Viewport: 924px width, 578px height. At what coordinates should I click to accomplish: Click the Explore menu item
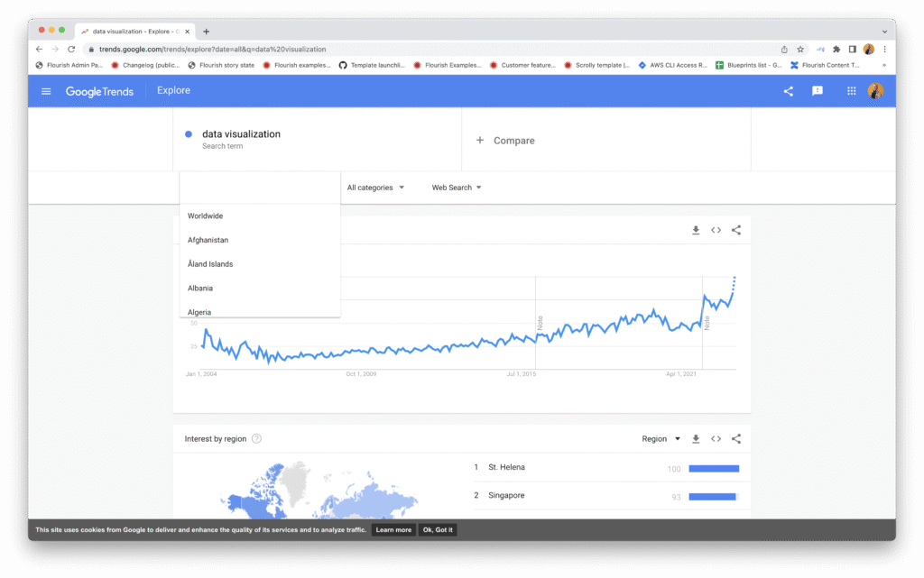173,90
